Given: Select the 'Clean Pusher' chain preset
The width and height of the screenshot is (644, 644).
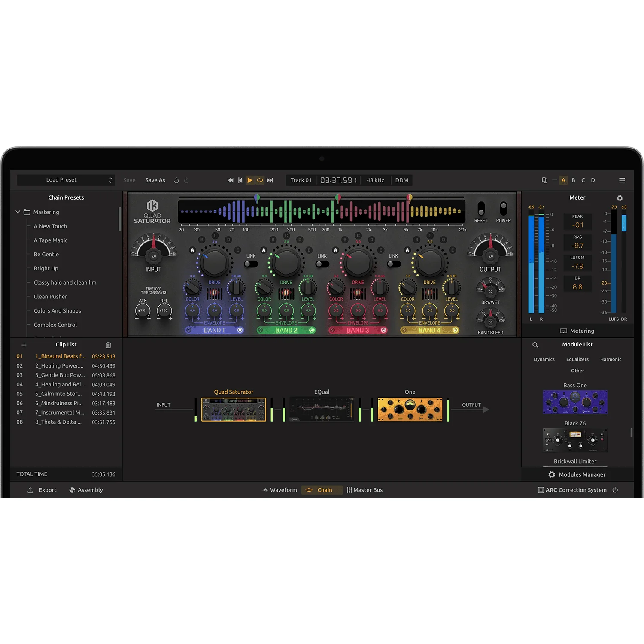Looking at the screenshot, I should (x=51, y=297).
